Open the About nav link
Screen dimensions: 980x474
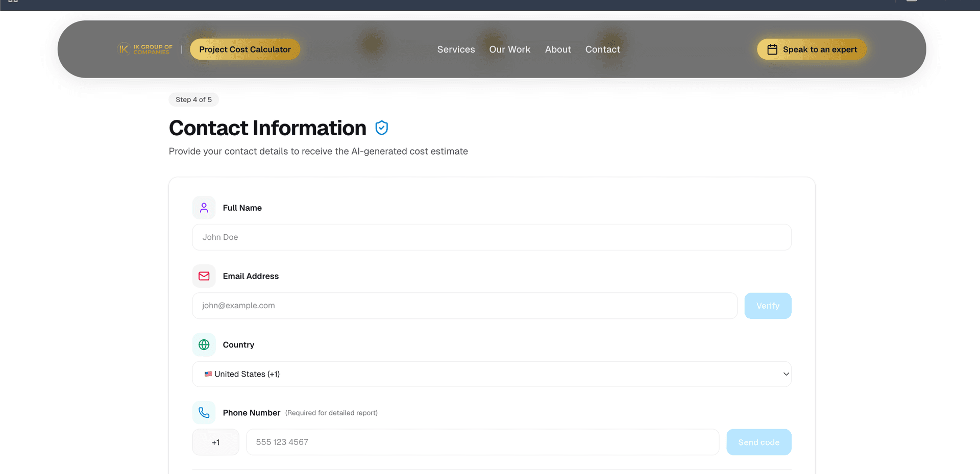click(x=558, y=49)
